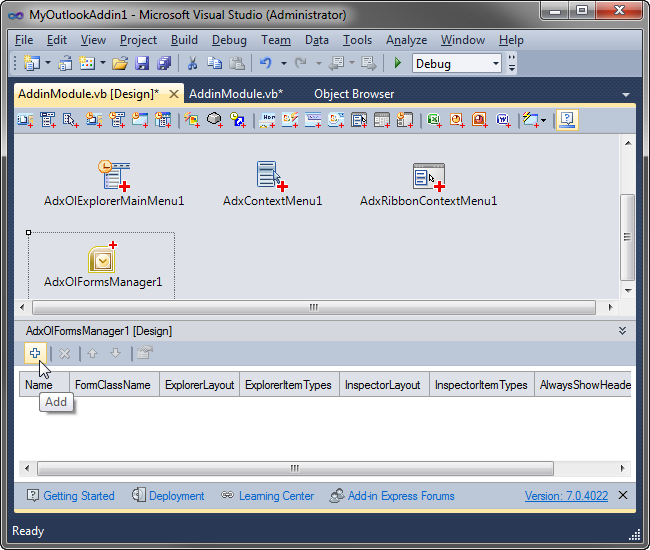The width and height of the screenshot is (650, 550).
Task: Click the Add New Item icon
Action: pyautogui.click(x=87, y=64)
